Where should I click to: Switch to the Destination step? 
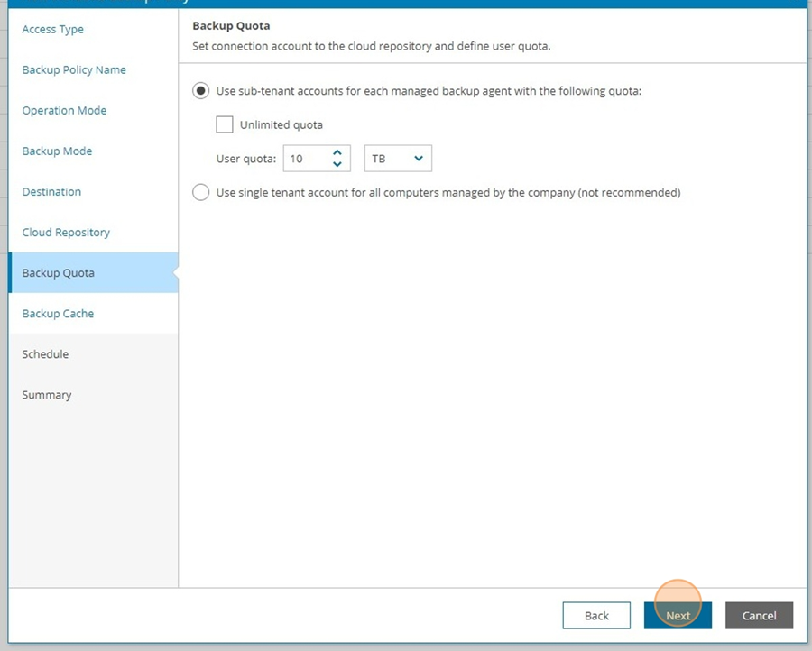(x=51, y=192)
